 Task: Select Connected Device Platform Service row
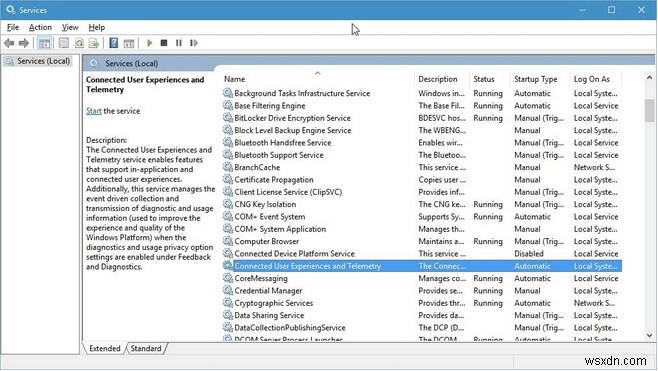click(x=422, y=253)
